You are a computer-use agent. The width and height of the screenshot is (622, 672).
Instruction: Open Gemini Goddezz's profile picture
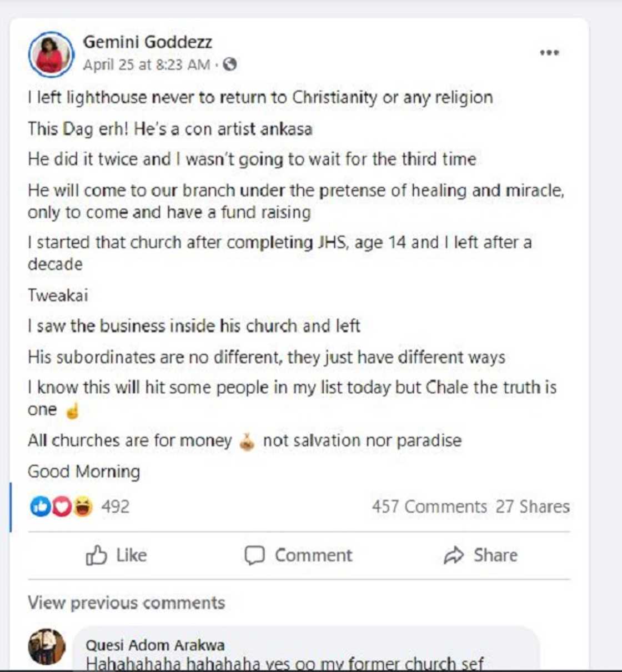(x=51, y=53)
